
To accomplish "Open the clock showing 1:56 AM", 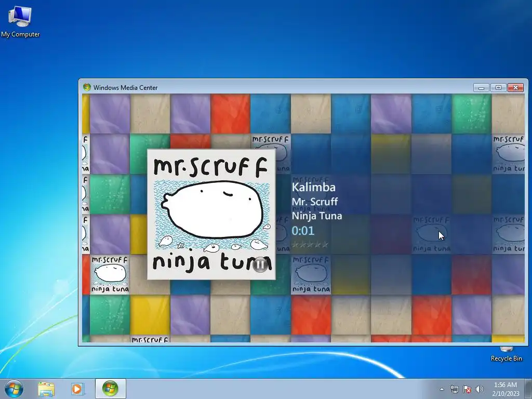I will (x=506, y=389).
